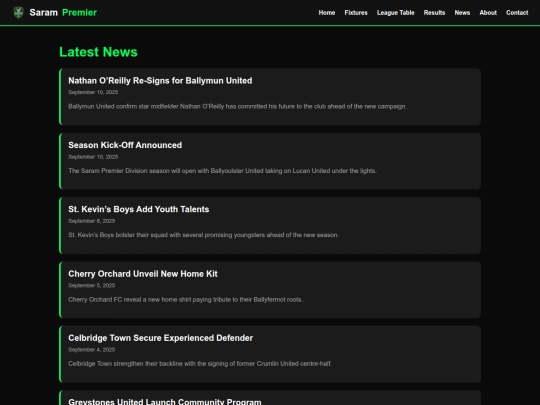Image resolution: width=540 pixels, height=405 pixels.
Task: Open the About page
Action: 488,13
